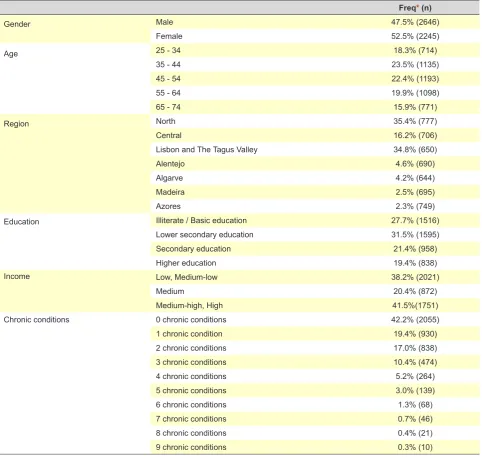Screen dimensions: 482x457
Task: Click the value '23.5% (1135)'
Action: [415, 64]
